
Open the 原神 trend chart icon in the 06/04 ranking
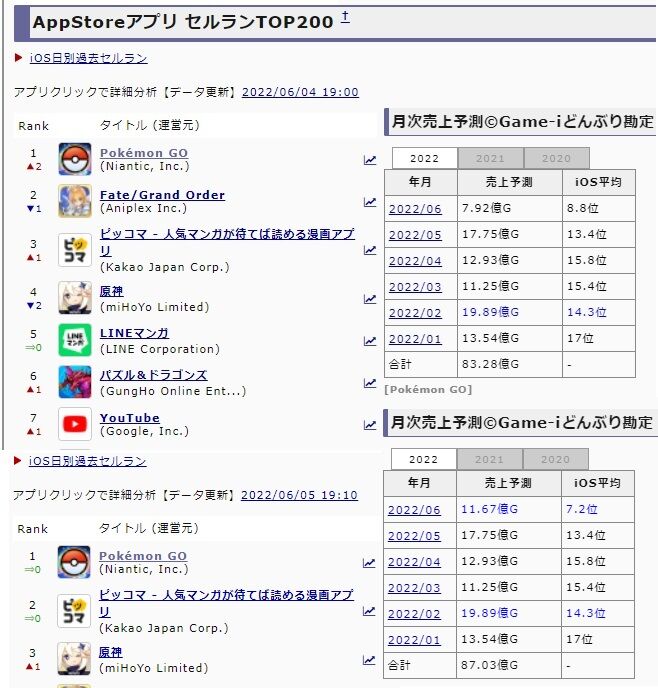[370, 299]
